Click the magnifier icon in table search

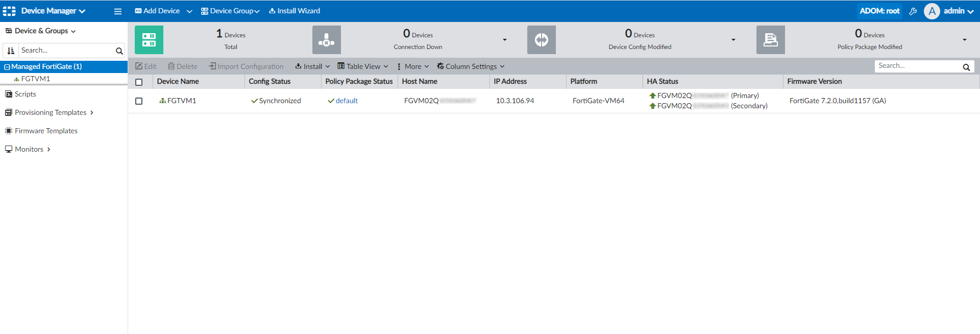pyautogui.click(x=966, y=67)
